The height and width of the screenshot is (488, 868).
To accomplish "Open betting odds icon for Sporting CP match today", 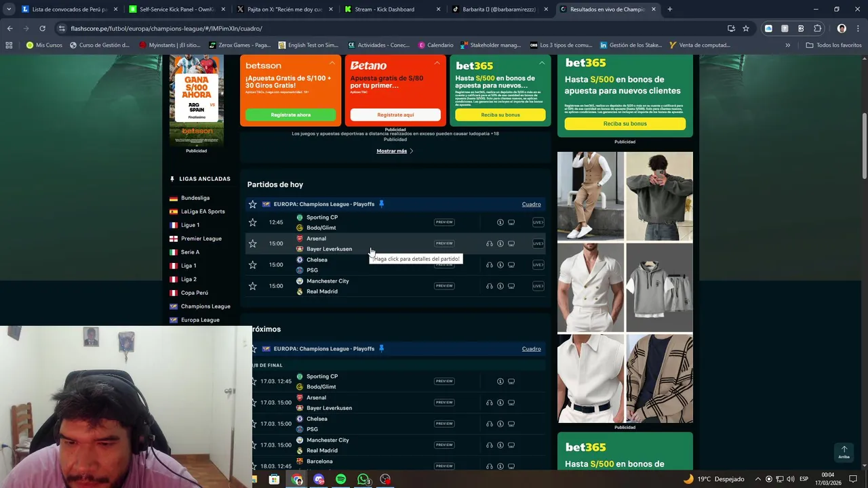I will (x=500, y=222).
